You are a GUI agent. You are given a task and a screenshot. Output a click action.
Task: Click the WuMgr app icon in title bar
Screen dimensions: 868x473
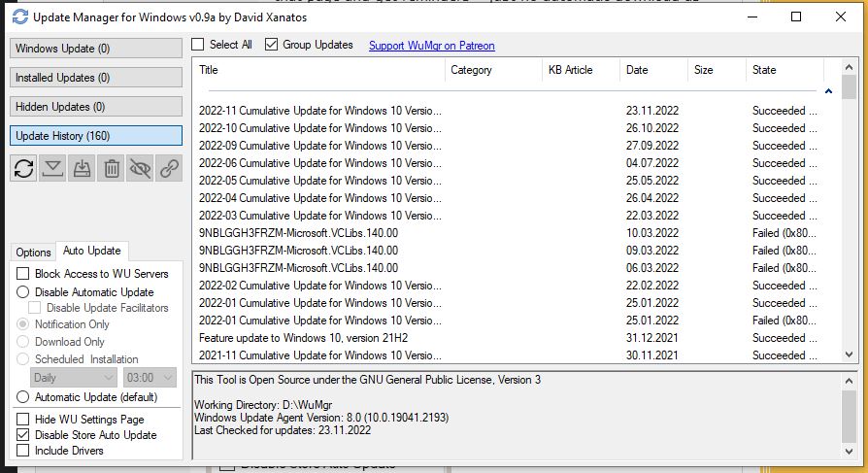[x=19, y=17]
